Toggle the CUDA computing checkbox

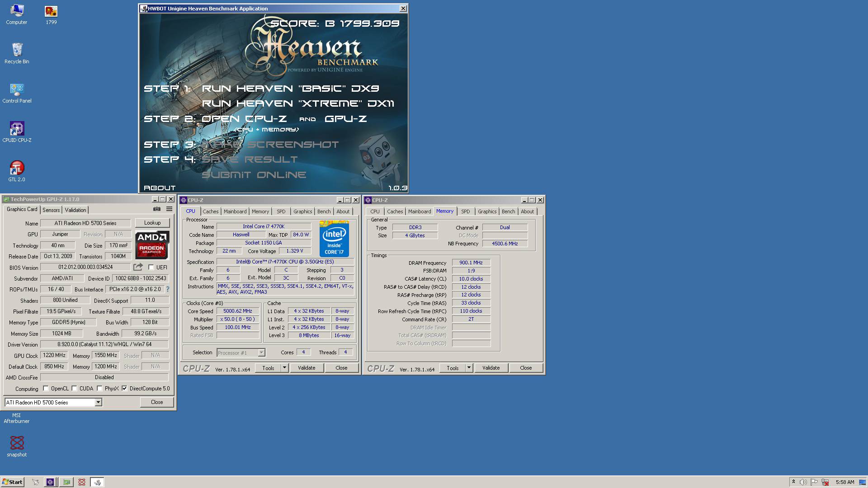click(x=74, y=388)
